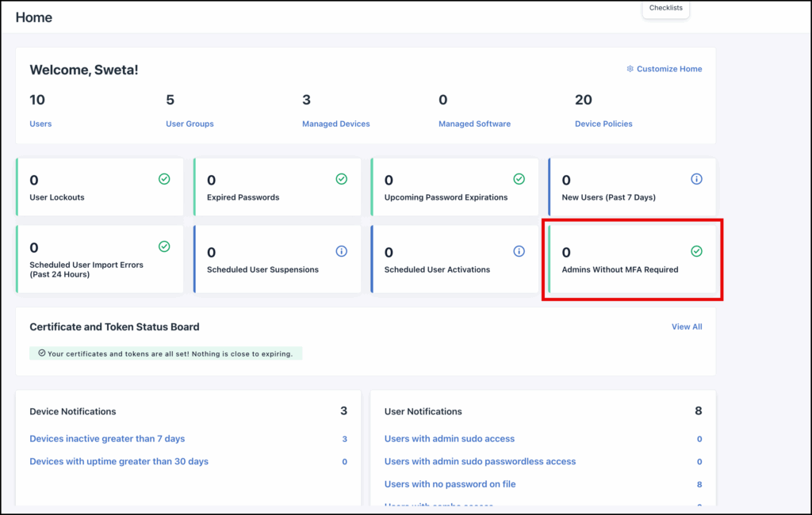812x515 pixels.
Task: Click the check icon on Upcoming Password Expirations
Action: click(519, 179)
